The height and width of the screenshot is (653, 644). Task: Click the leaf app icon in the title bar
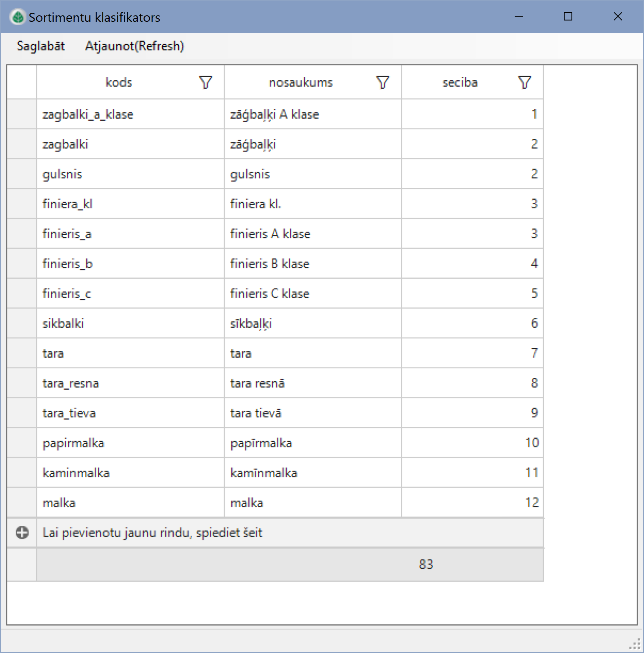point(17,17)
